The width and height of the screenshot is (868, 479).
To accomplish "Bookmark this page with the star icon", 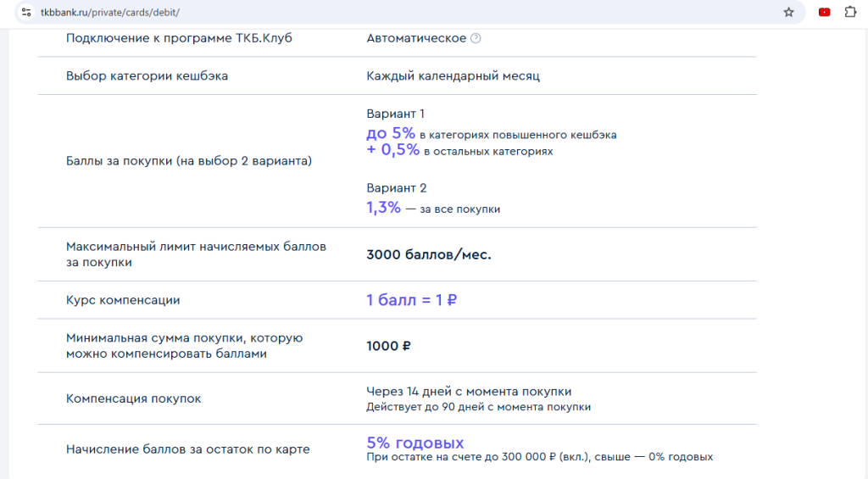I will 788,13.
